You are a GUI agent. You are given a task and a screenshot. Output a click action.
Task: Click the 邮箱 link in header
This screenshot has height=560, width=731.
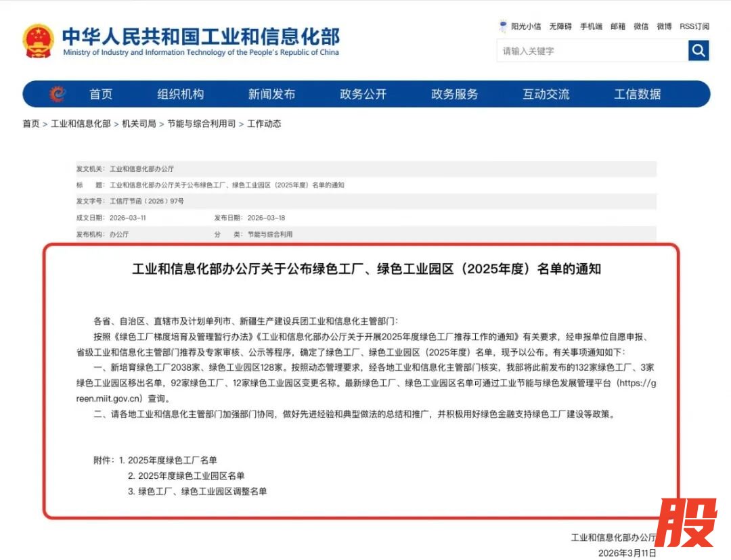617,26
